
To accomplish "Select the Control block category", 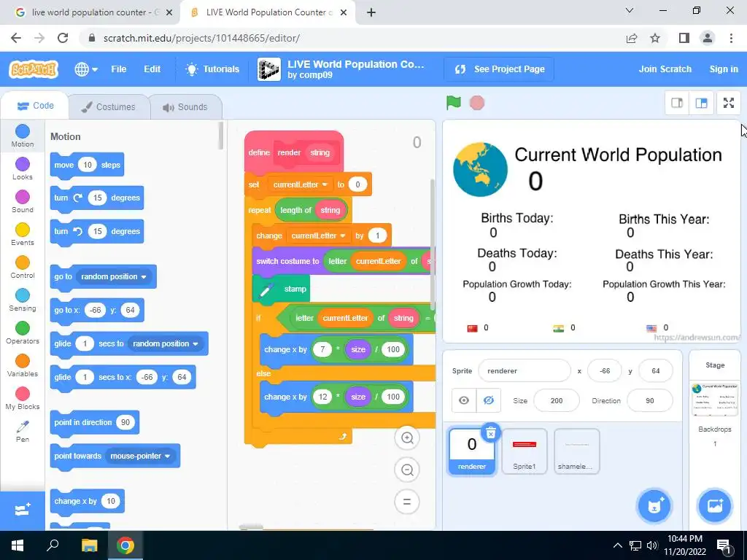I will (23, 268).
